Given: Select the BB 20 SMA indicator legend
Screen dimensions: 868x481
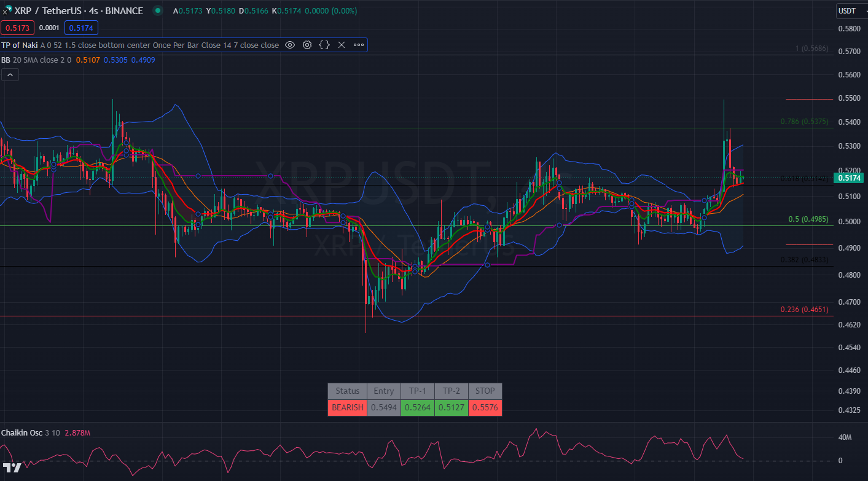Looking at the screenshot, I should coord(36,60).
